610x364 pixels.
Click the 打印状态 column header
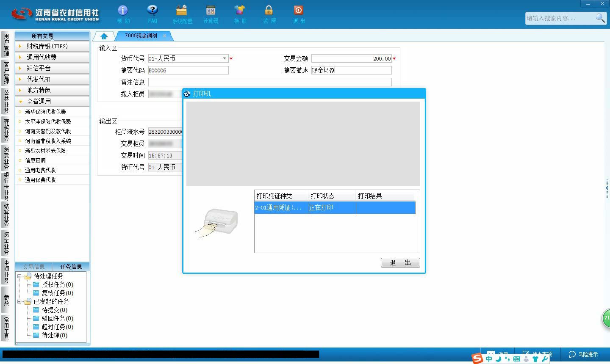pos(332,196)
